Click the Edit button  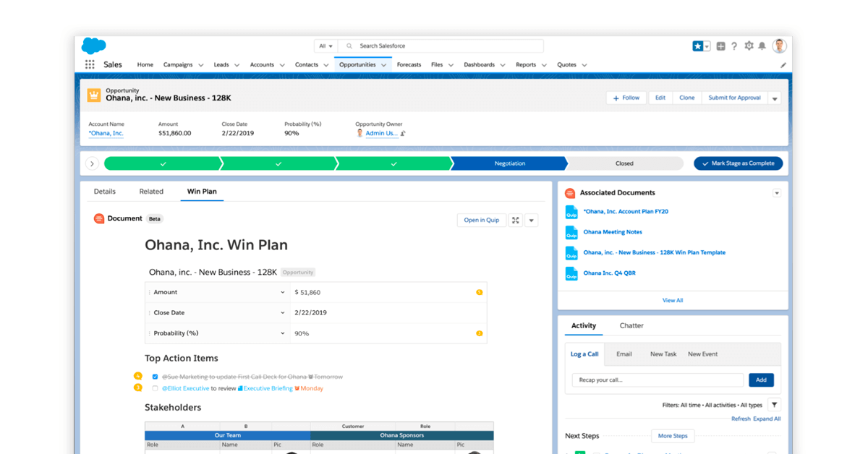click(x=660, y=98)
